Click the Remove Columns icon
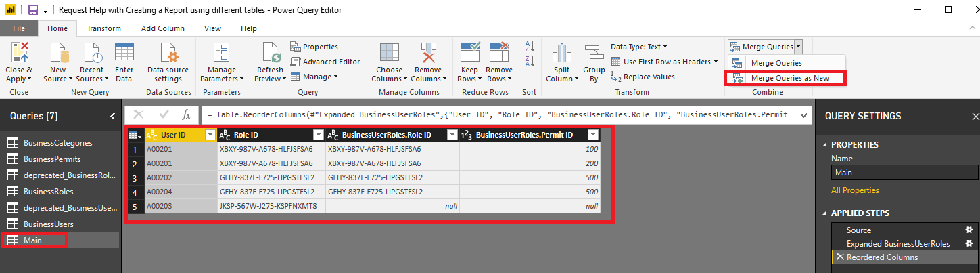 pos(427,53)
